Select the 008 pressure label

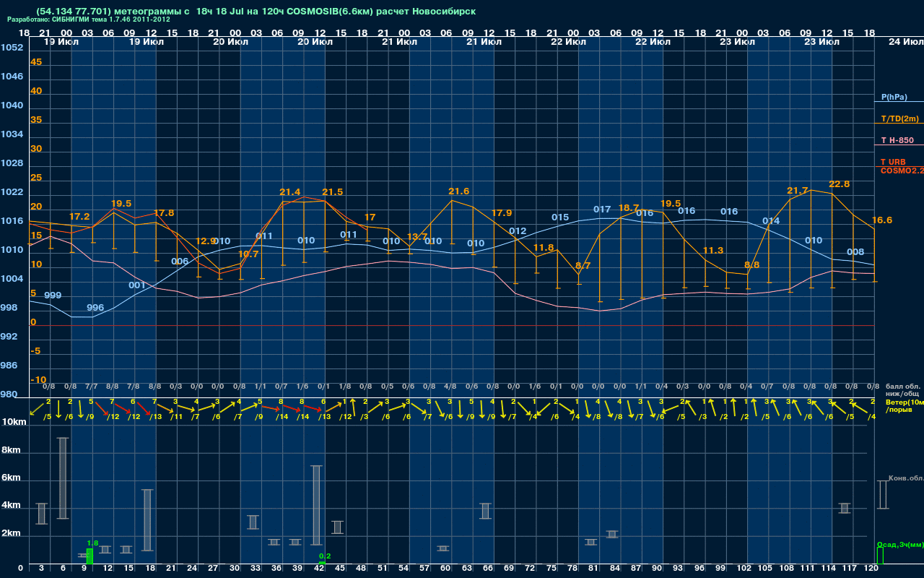pyautogui.click(x=855, y=252)
